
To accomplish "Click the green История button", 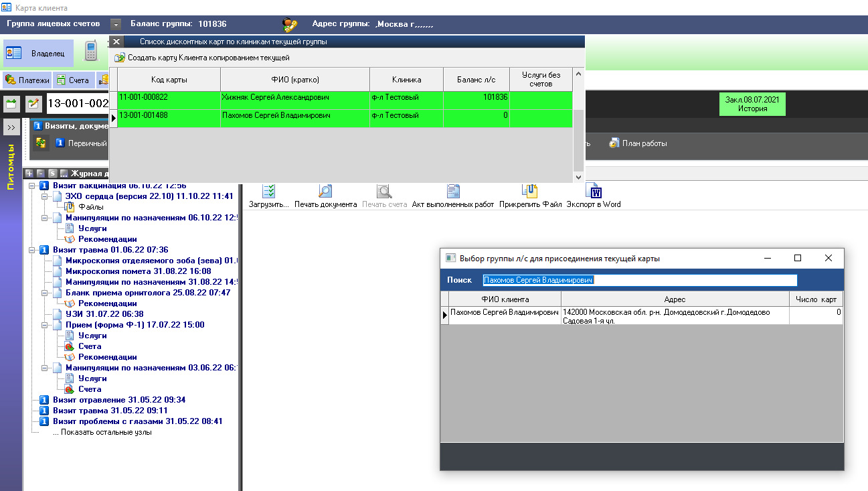I will pos(752,104).
